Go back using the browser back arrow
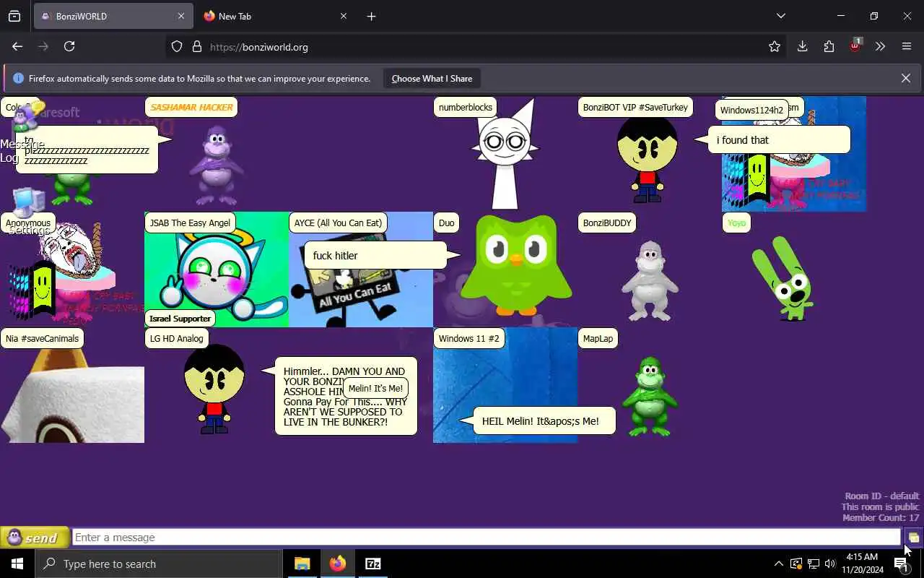The height and width of the screenshot is (578, 924). point(17,46)
